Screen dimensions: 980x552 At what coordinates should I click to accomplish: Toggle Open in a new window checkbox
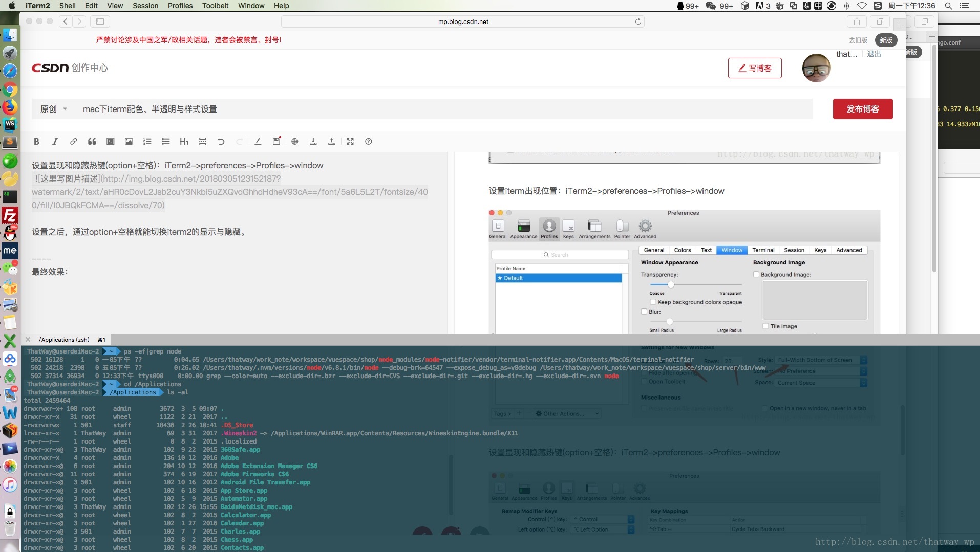click(x=765, y=408)
